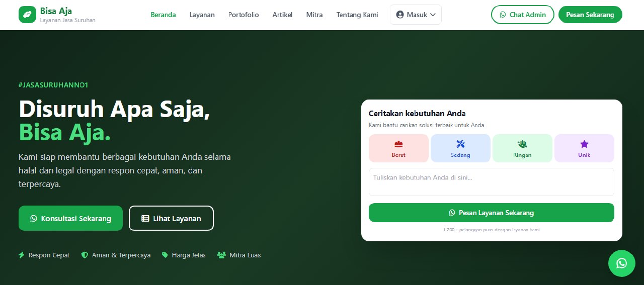Click the Bisa Aja green logo icon
The height and width of the screenshot is (285, 644).
[x=27, y=15]
